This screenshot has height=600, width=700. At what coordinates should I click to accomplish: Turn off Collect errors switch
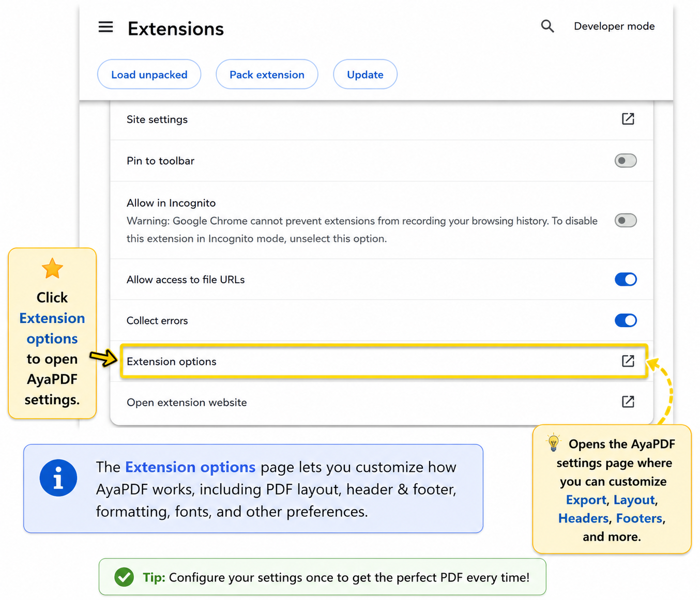(x=626, y=320)
